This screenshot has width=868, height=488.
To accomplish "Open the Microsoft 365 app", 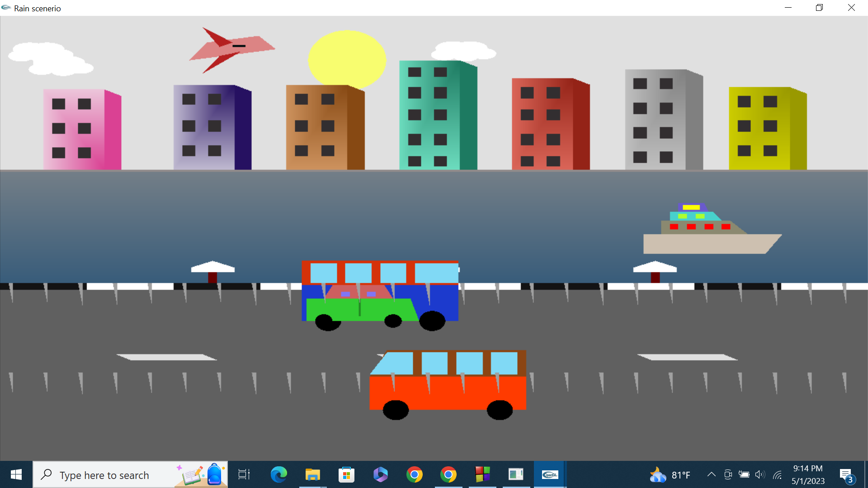I will [x=380, y=474].
